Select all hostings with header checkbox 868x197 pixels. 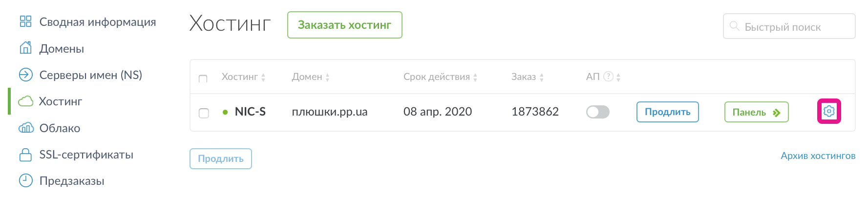pyautogui.click(x=203, y=78)
